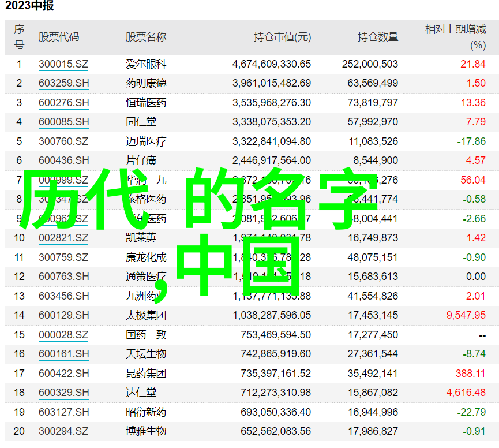This screenshot has height=448, width=499.
Task: Open the 600276.SH stock link
Action: pos(64,103)
